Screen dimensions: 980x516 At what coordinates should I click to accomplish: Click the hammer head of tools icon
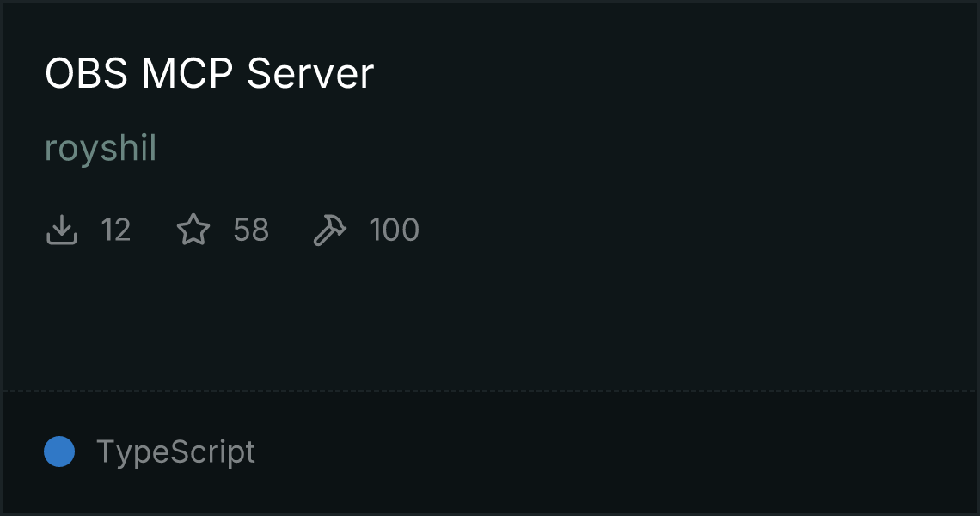(x=335, y=224)
